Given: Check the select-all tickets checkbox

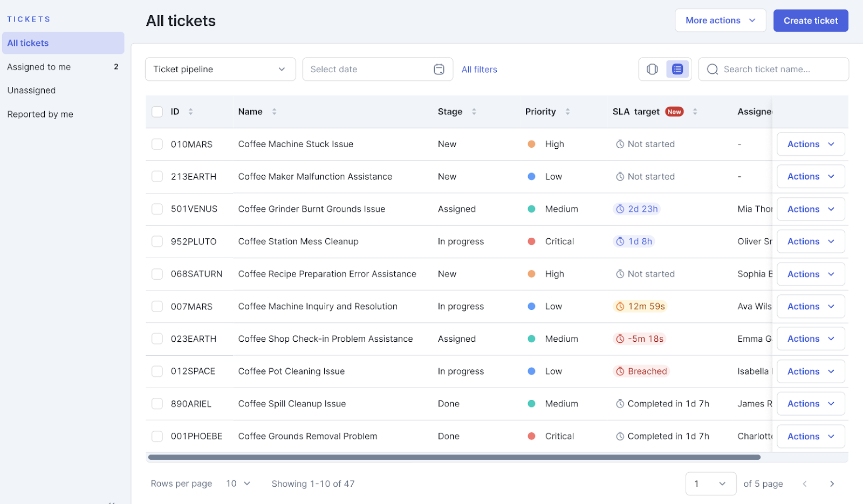Looking at the screenshot, I should click(x=157, y=112).
